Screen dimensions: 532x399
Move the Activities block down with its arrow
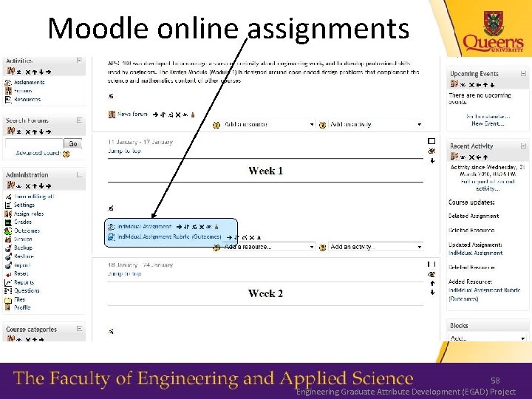(x=41, y=72)
